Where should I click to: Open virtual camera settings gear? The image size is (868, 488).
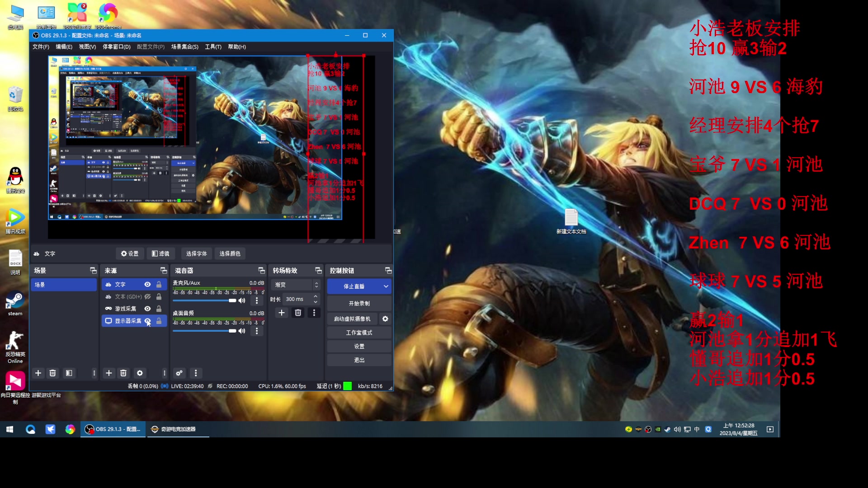coord(385,319)
